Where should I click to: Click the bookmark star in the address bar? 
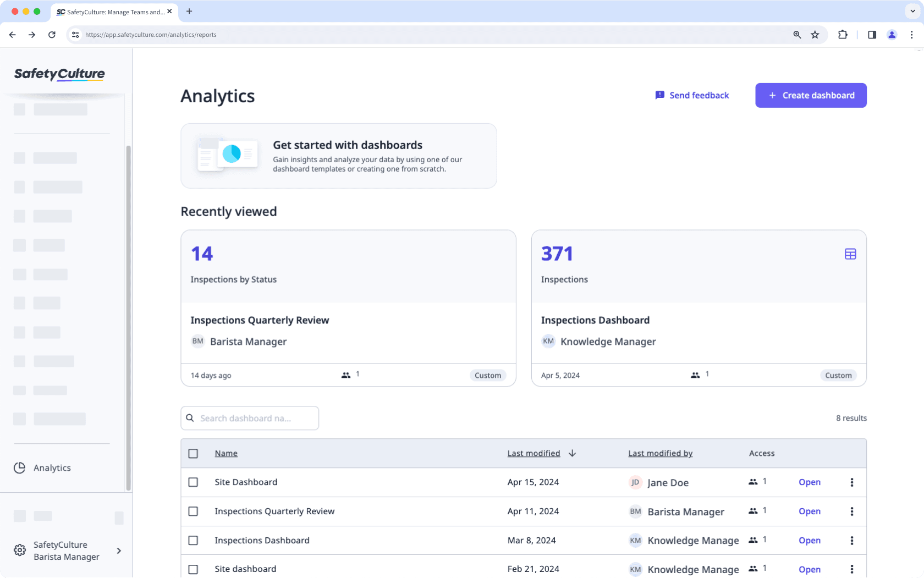coord(815,34)
